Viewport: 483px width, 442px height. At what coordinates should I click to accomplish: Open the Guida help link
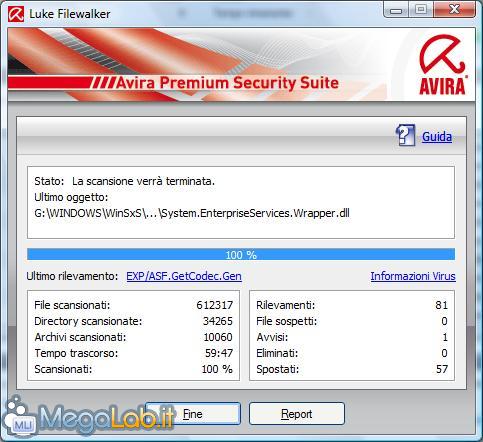click(437, 137)
